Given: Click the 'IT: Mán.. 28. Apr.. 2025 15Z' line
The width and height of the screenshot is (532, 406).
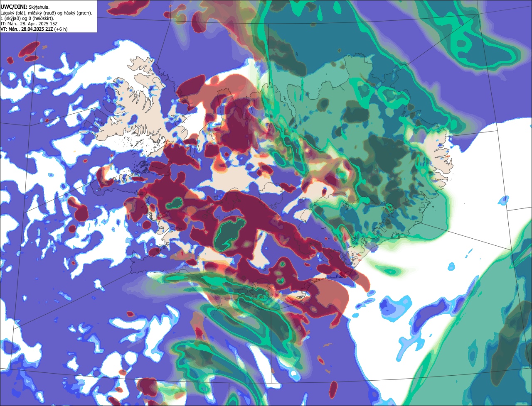Looking at the screenshot, I should click(x=29, y=24).
